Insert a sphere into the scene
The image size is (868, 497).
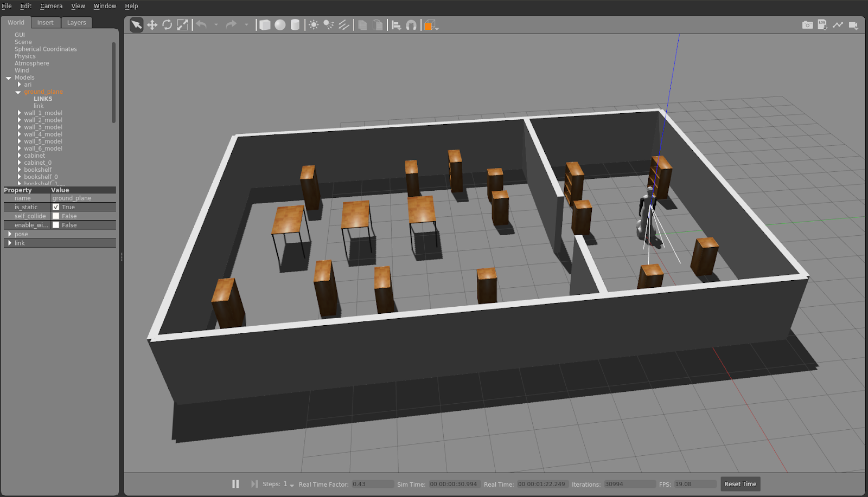pos(280,24)
